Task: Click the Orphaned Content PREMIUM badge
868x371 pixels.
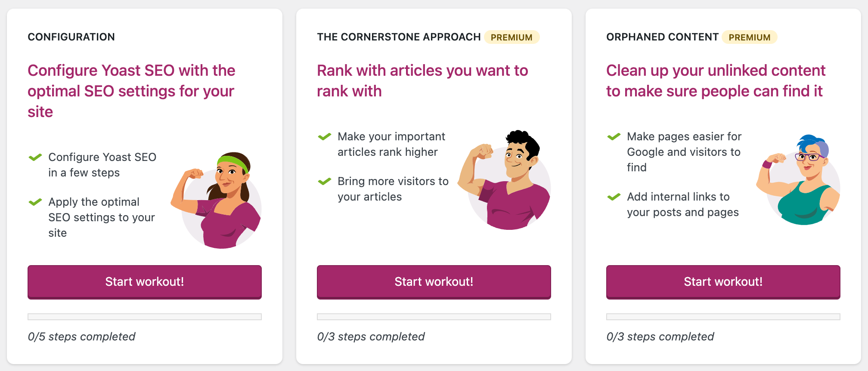Action: click(750, 37)
